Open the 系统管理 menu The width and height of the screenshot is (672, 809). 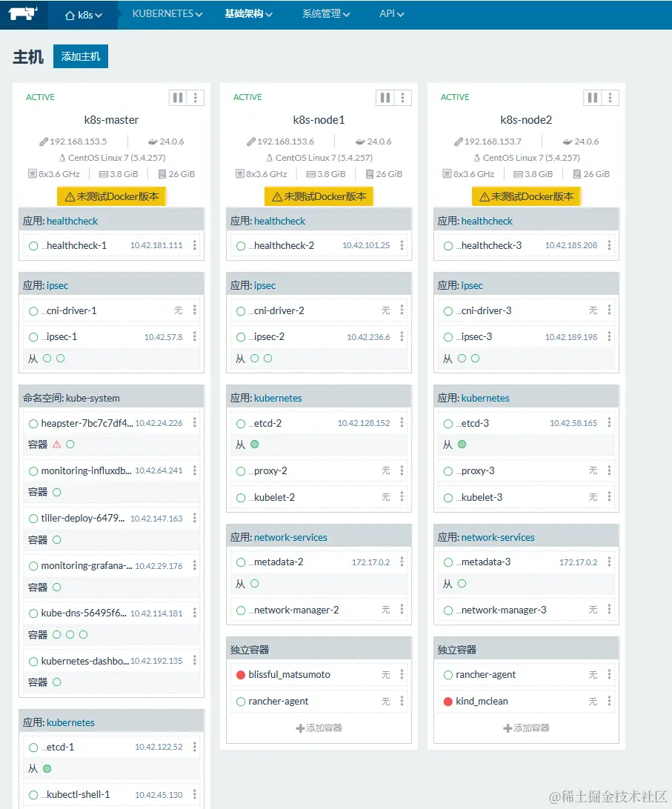pos(325,13)
